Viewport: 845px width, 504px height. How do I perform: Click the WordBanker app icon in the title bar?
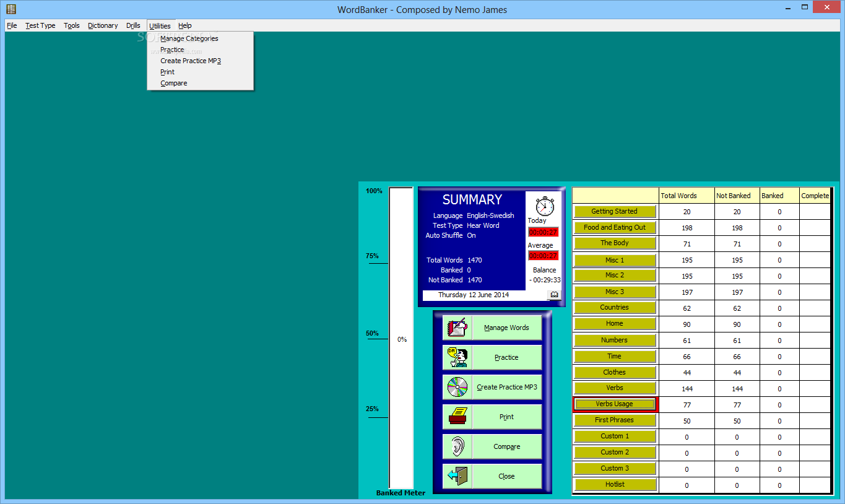click(x=11, y=9)
